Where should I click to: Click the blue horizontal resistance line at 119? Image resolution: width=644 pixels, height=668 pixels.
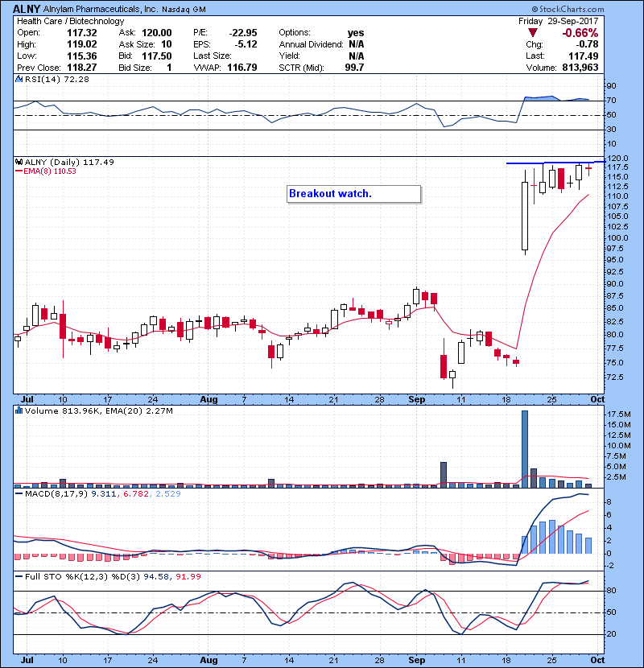coord(555,163)
